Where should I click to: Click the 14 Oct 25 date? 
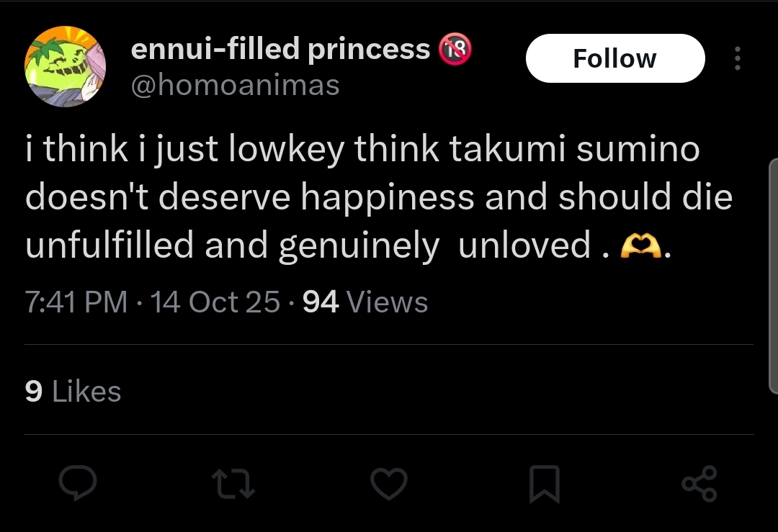tap(215, 302)
